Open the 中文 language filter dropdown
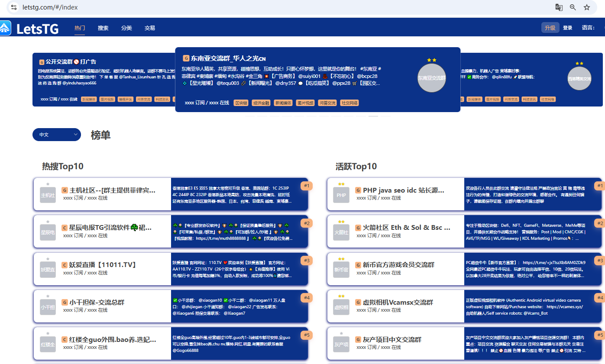Image resolution: width=605 pixels, height=364 pixels. coord(57,135)
